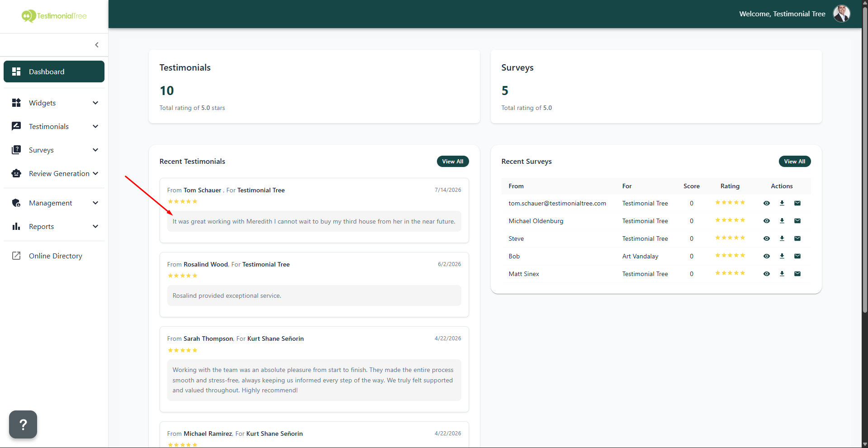Click View All for Recent Surveys
Viewport: 868px width, 448px height.
[795, 162]
